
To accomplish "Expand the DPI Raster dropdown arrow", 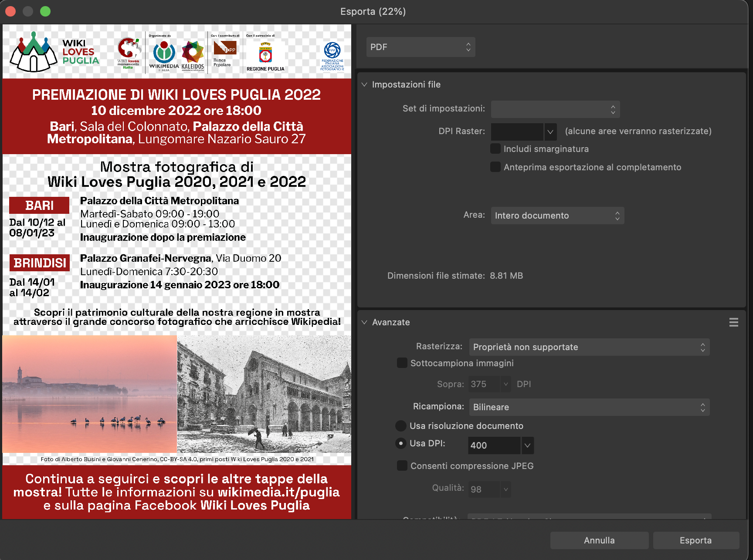I will pyautogui.click(x=550, y=132).
